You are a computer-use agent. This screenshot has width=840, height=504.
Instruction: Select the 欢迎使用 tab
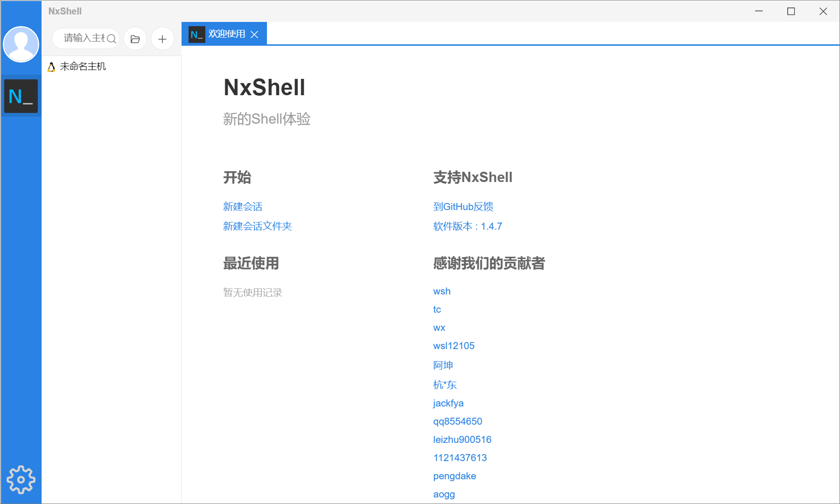click(x=226, y=34)
